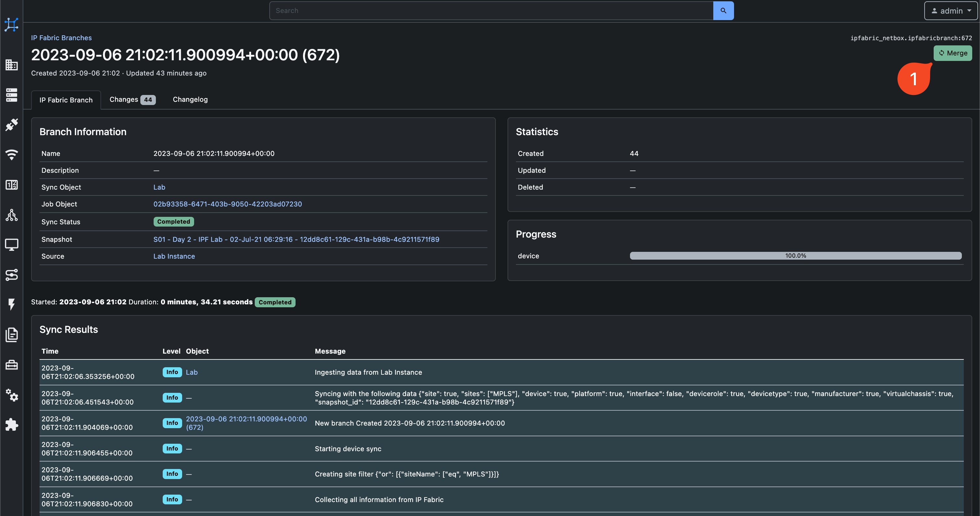Click the Object column header

pyautogui.click(x=197, y=351)
